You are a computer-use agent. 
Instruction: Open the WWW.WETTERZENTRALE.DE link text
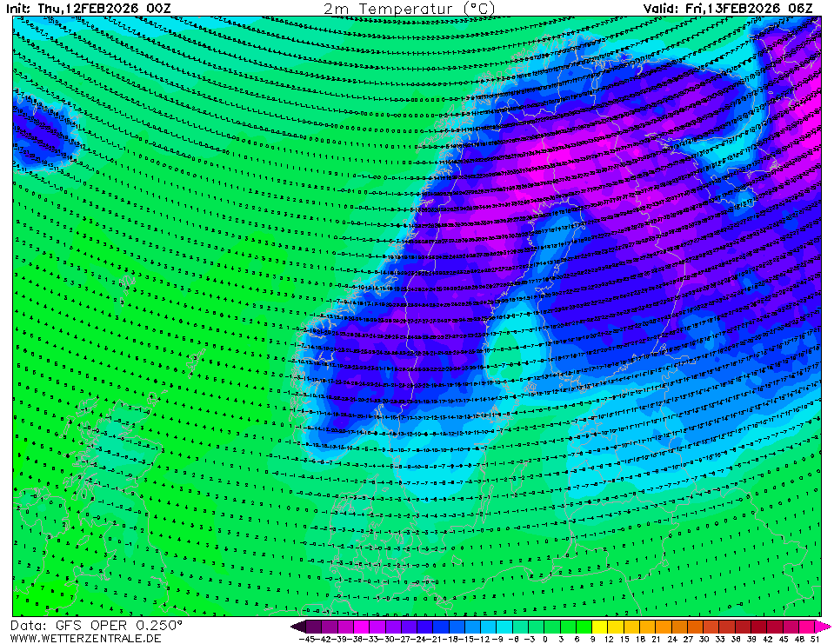pyautogui.click(x=85, y=638)
